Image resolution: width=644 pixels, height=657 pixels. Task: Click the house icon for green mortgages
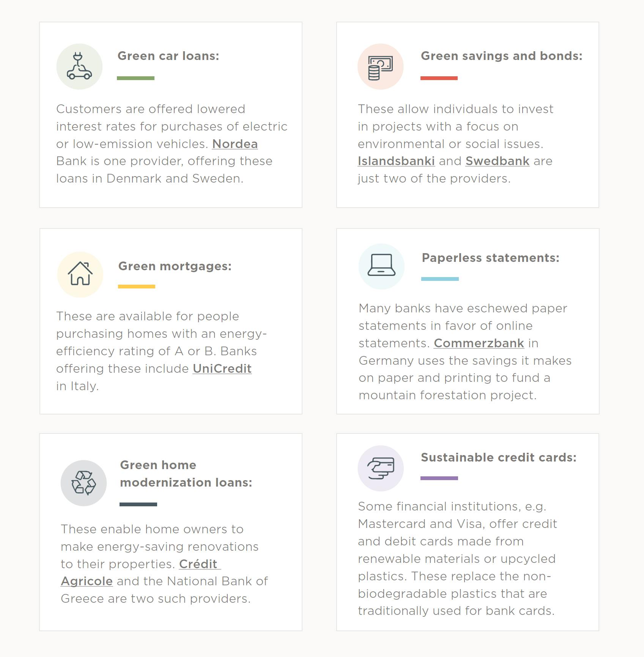coord(80,274)
